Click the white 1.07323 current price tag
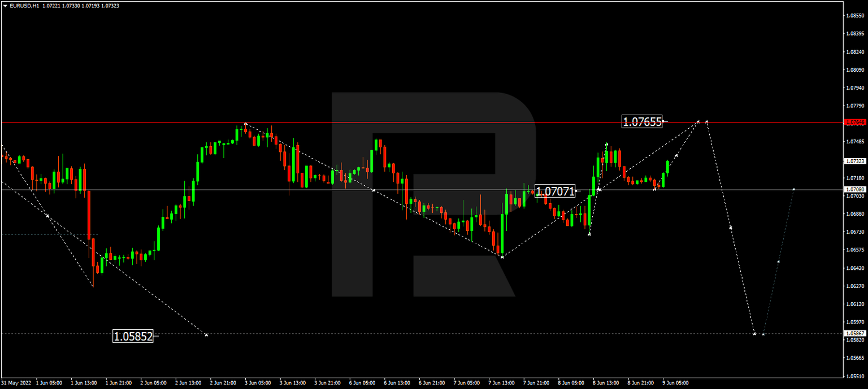The width and height of the screenshot is (868, 389). click(x=854, y=160)
